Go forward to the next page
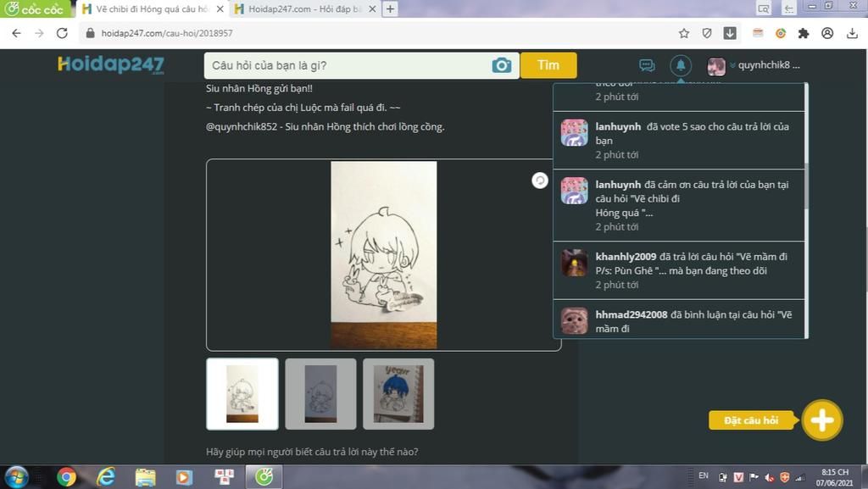 pos(39,33)
